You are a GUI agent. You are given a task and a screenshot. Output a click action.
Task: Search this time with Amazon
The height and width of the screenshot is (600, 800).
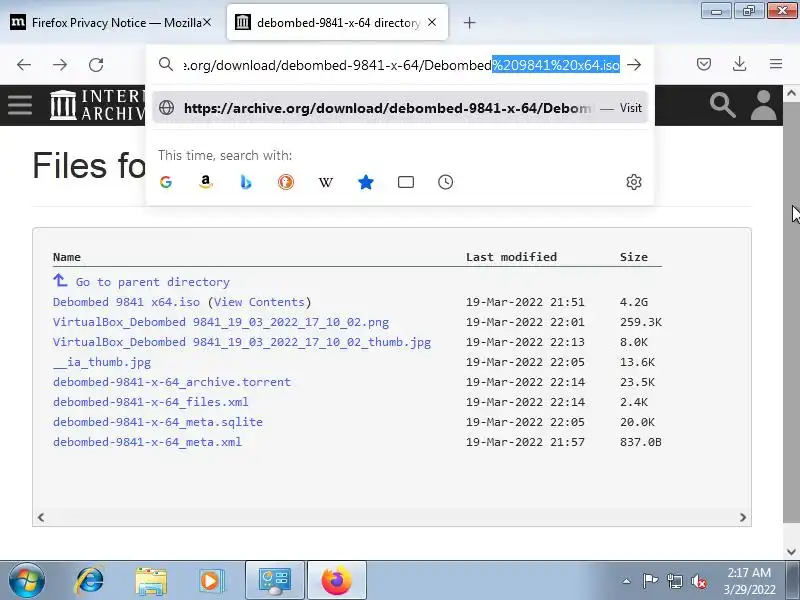click(206, 182)
